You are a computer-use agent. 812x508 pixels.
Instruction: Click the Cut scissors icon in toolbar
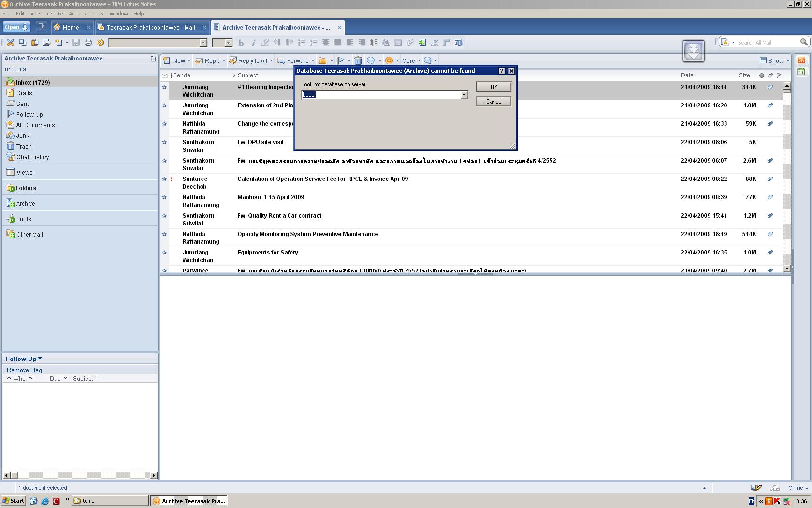10,43
